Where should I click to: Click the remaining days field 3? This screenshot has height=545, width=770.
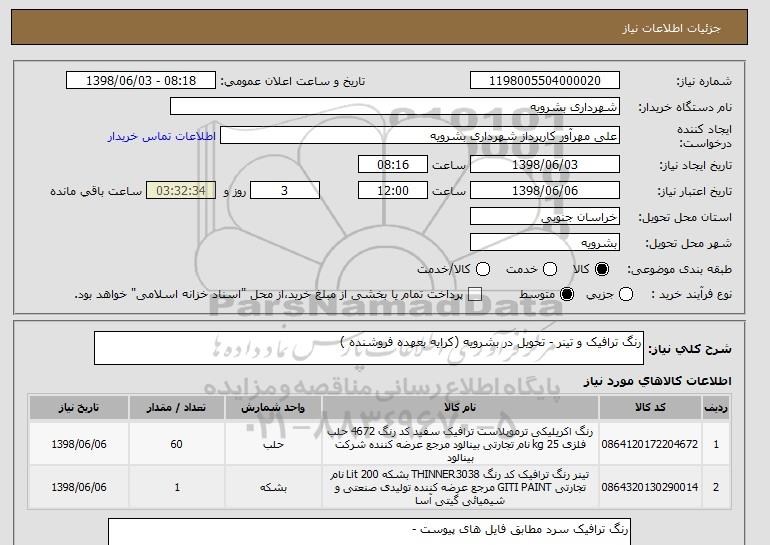pyautogui.click(x=285, y=191)
